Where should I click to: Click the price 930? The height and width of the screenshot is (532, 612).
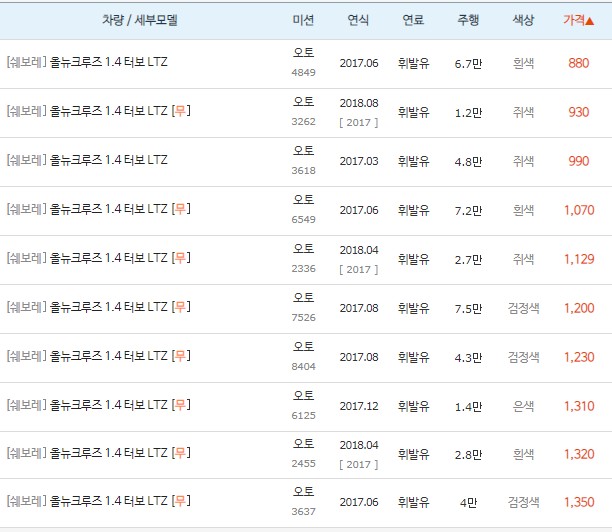click(x=578, y=112)
